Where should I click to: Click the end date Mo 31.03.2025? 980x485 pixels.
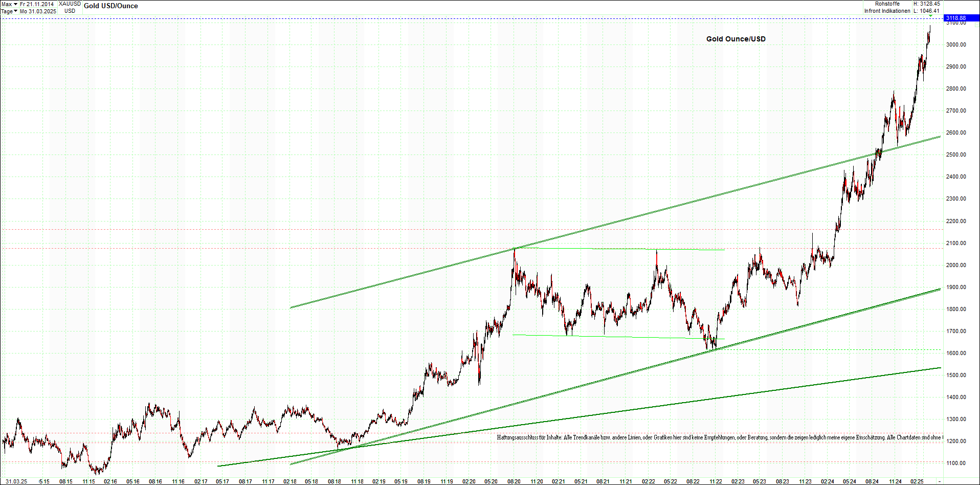[x=38, y=11]
